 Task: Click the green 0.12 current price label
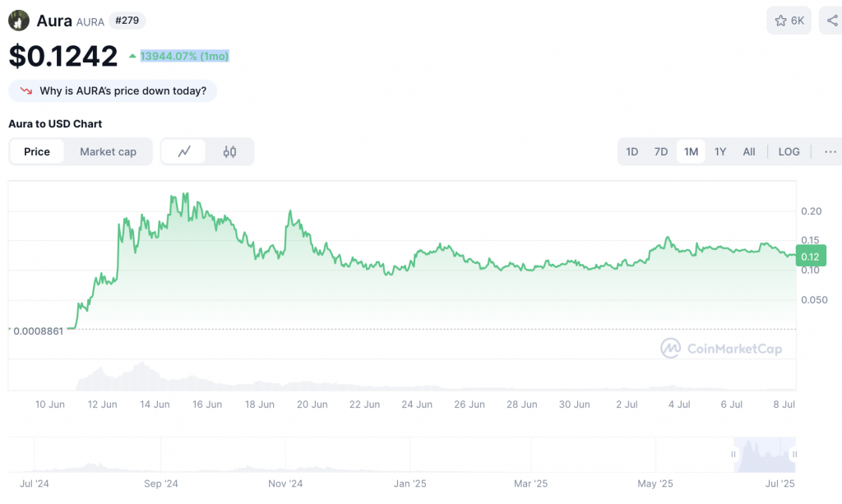click(x=810, y=256)
